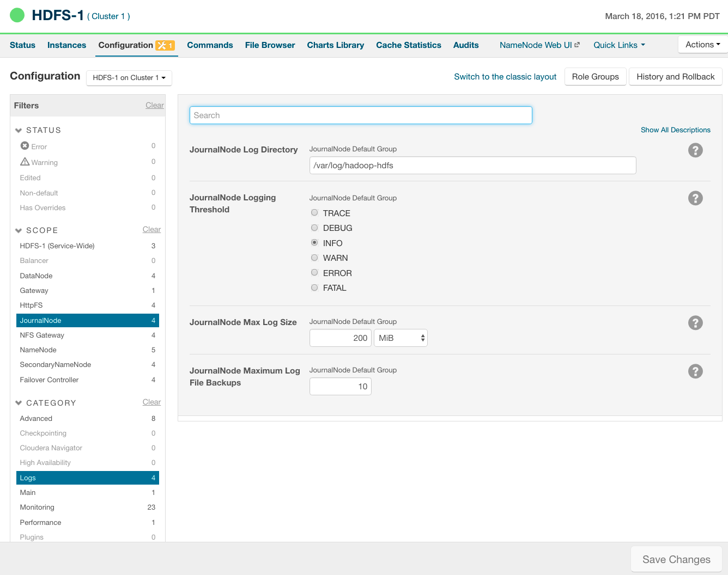The image size is (728, 575).
Task: Click help icon for JournalNode Log Directory
Action: click(695, 150)
